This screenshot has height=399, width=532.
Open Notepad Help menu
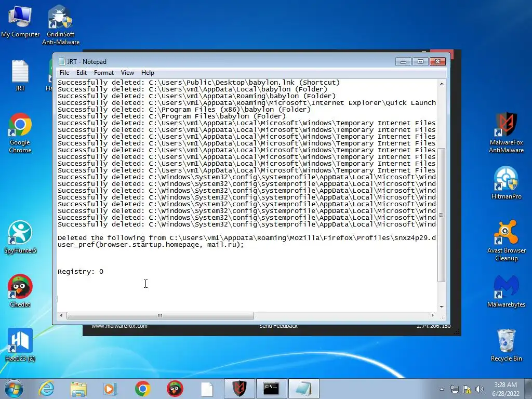pyautogui.click(x=148, y=73)
